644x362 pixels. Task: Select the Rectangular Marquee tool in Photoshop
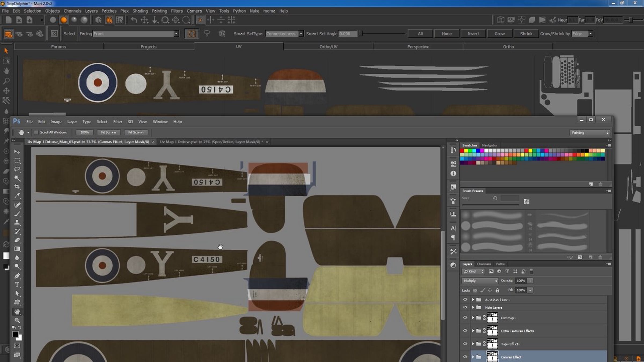(17, 161)
